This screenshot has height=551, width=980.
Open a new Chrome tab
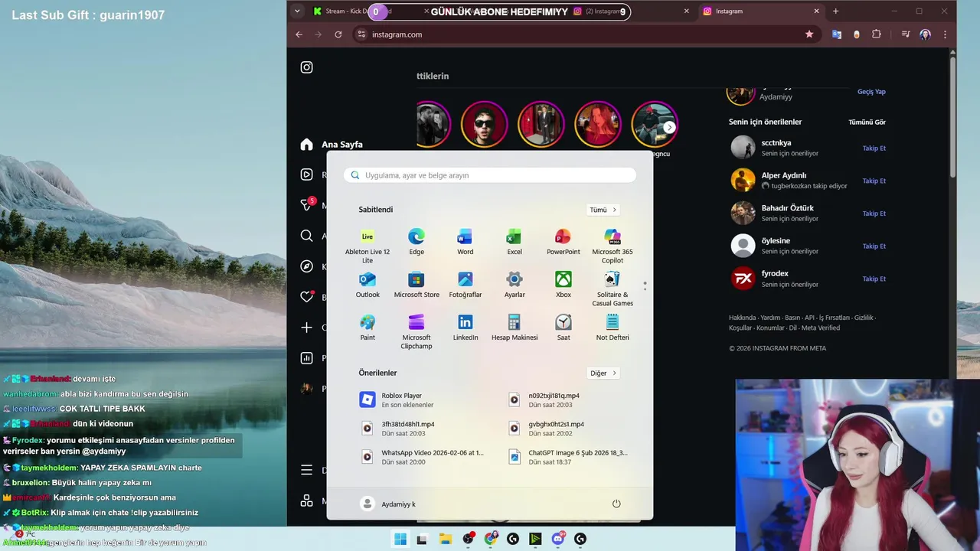click(835, 11)
